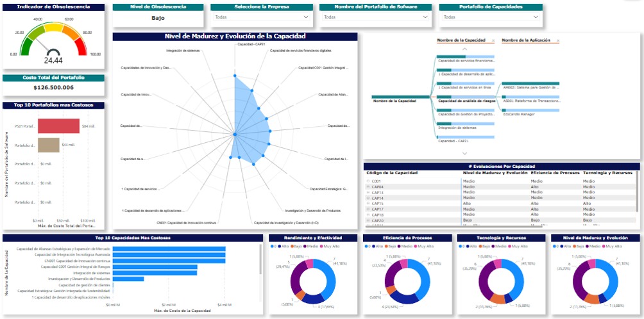Image resolution: width=644 pixels, height=319 pixels.
Task: Click the red PS01 Portafolio bar
Action: 58,126
